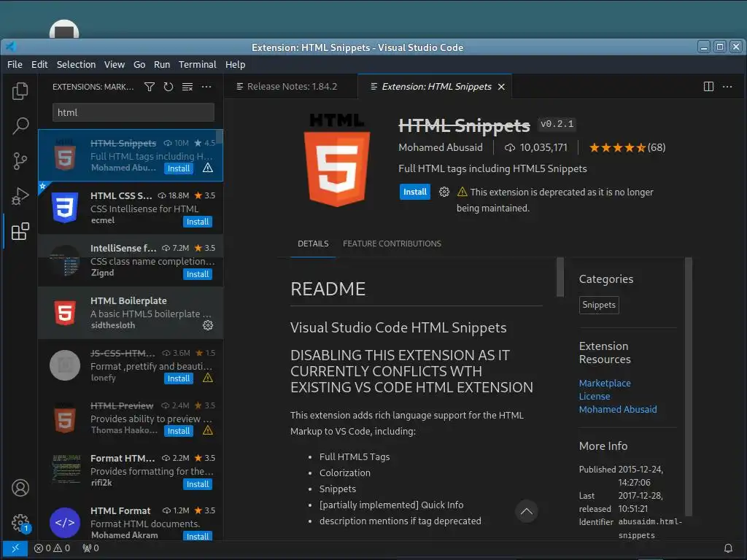The image size is (747, 560).
Task: Click the VS Code logo in title bar
Action: [x=11, y=47]
